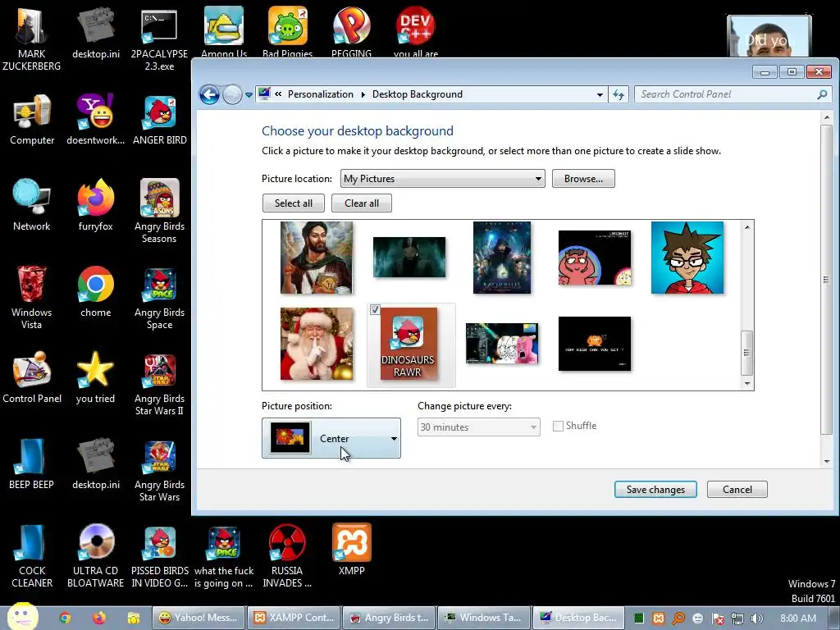The width and height of the screenshot is (840, 630).
Task: Open the Change picture every 30 minutes dropdown
Action: [478, 427]
